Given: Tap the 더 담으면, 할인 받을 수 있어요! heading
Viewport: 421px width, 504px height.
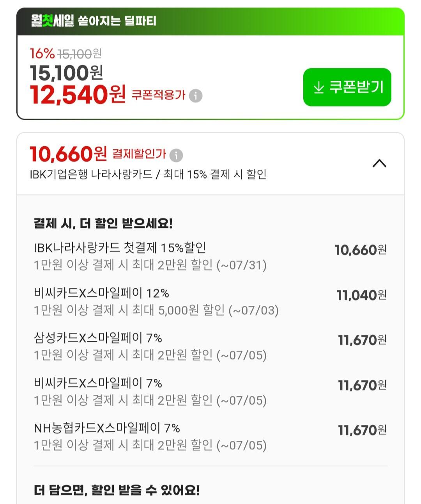Looking at the screenshot, I should tap(117, 490).
